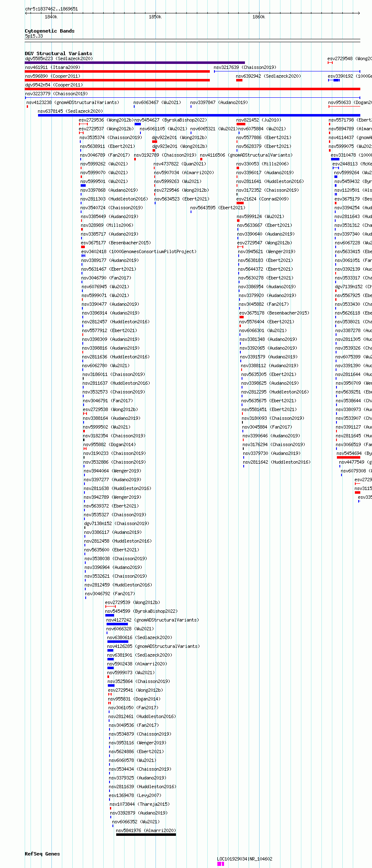Open nsv5643595 (Ebert2021) variant
This screenshot has height=868, width=372.
(218, 208)
